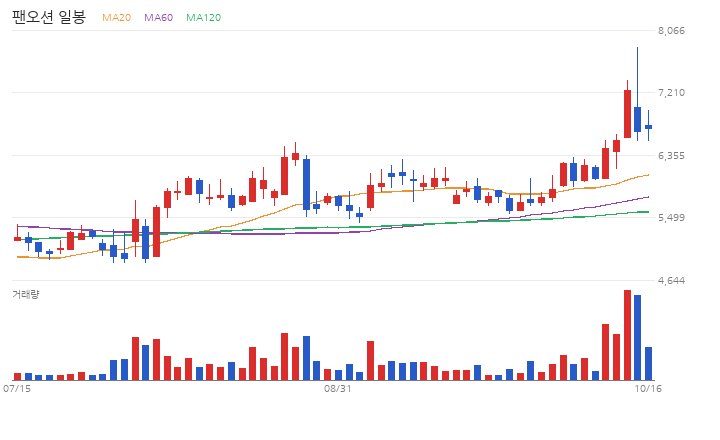The width and height of the screenshot is (720, 440).
Task: Select the MA20 legend label
Action: (x=116, y=17)
